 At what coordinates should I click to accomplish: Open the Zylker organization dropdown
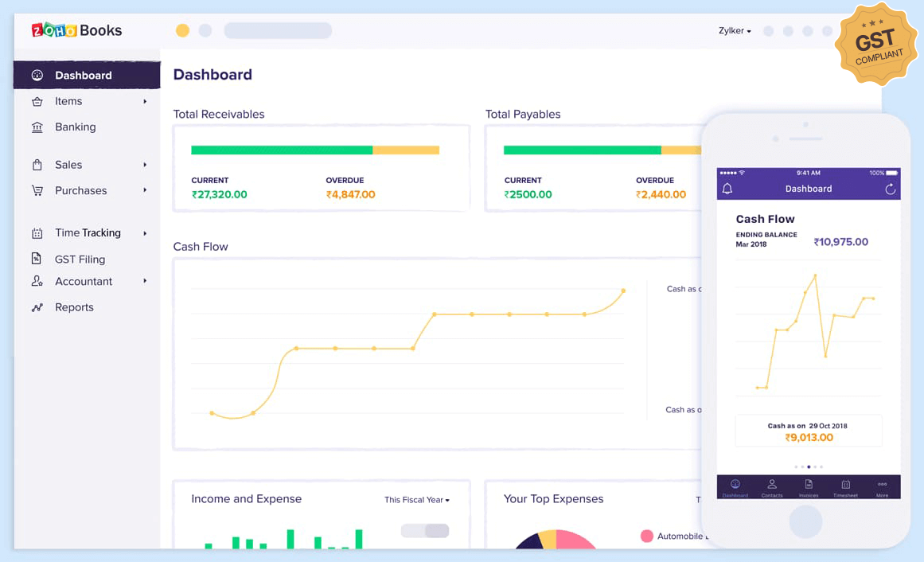tap(733, 31)
